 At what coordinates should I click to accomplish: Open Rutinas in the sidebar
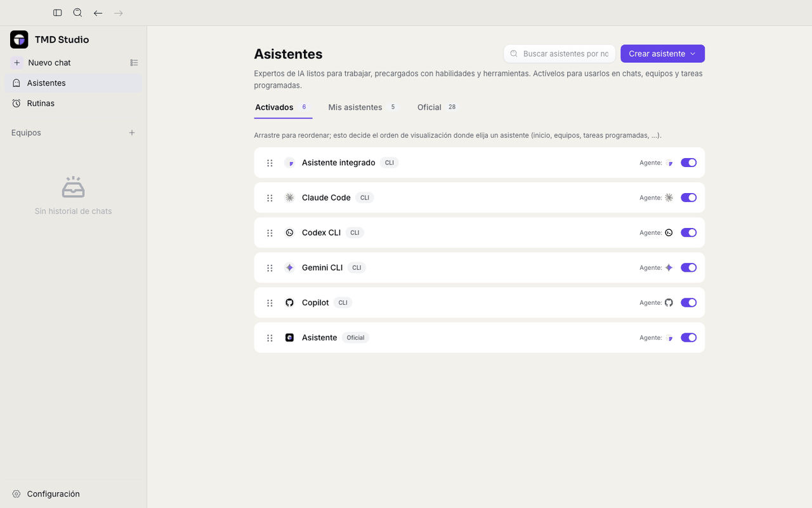(x=74, y=104)
